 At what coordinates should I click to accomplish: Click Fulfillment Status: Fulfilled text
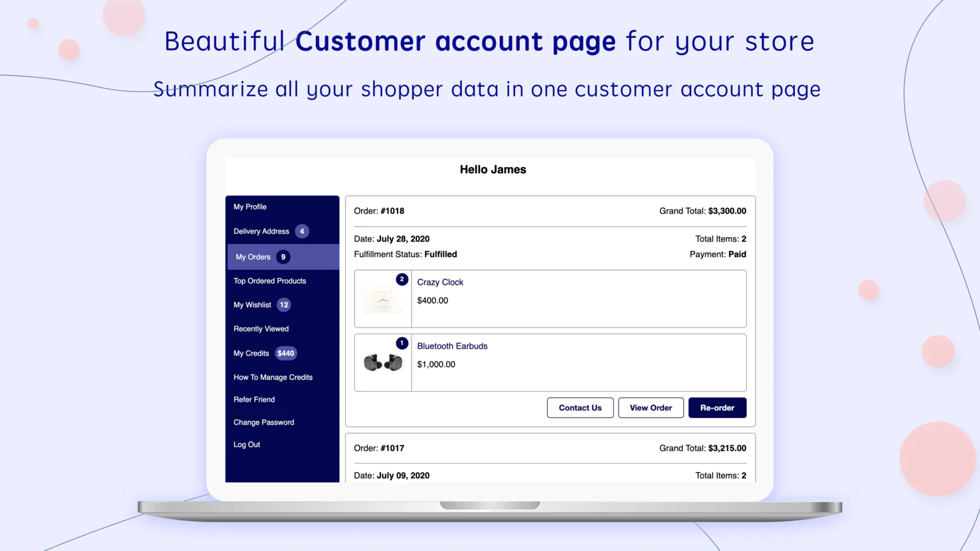point(405,254)
